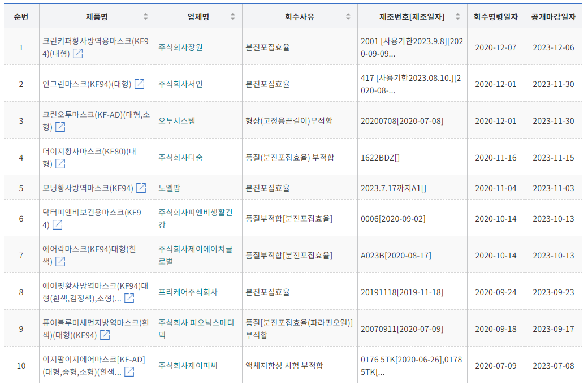Select product name 모닝황사방역마스크(KF94)
Screen dimensions: 588x385
click(88, 188)
